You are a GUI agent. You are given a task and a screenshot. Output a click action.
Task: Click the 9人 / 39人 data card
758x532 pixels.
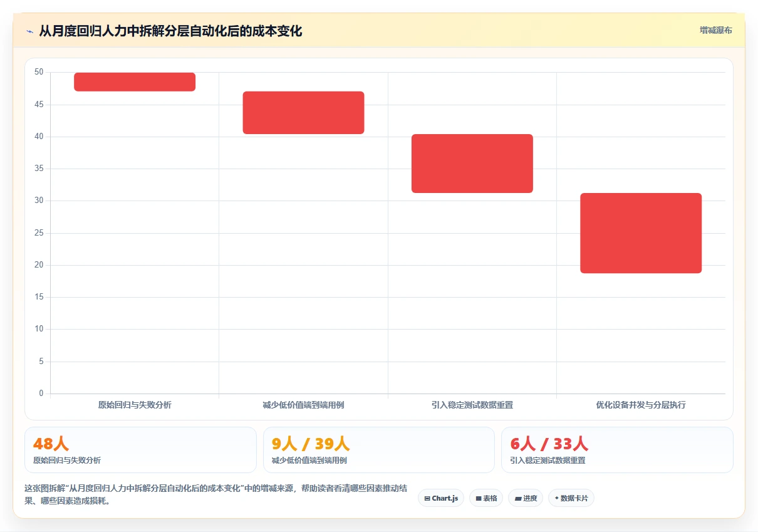click(379, 450)
